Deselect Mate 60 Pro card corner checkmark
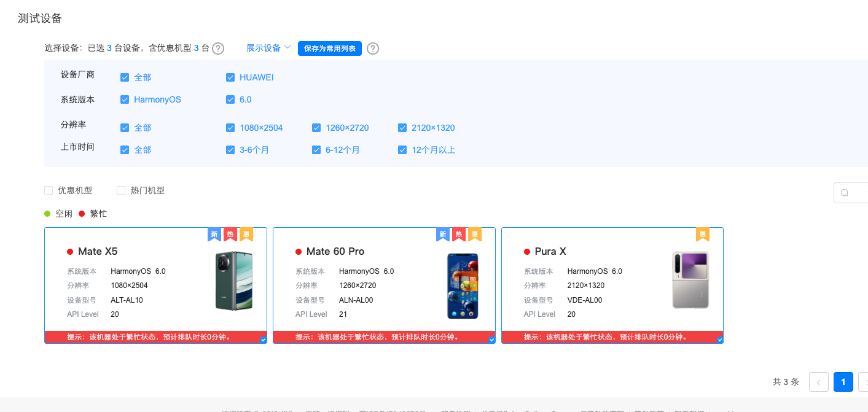The height and width of the screenshot is (412, 868). point(491,340)
